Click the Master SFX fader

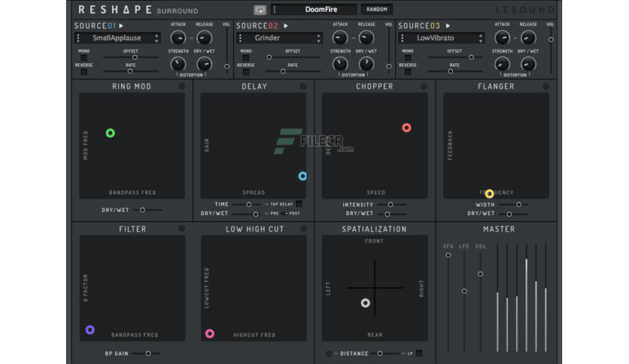(x=448, y=302)
